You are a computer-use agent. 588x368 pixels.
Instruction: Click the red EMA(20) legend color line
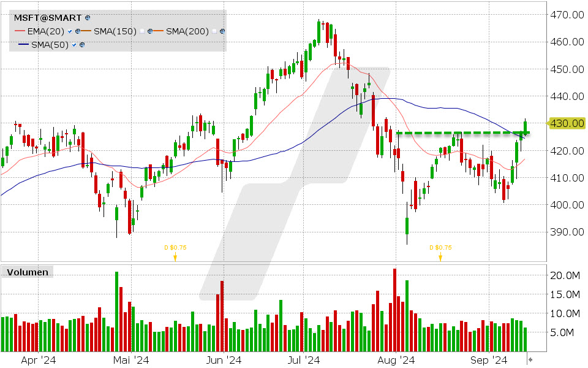(x=20, y=31)
